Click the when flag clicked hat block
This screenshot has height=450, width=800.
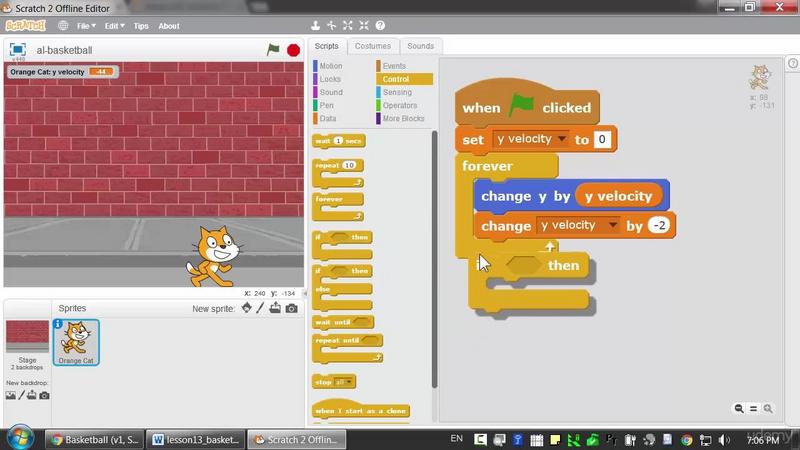[527, 104]
